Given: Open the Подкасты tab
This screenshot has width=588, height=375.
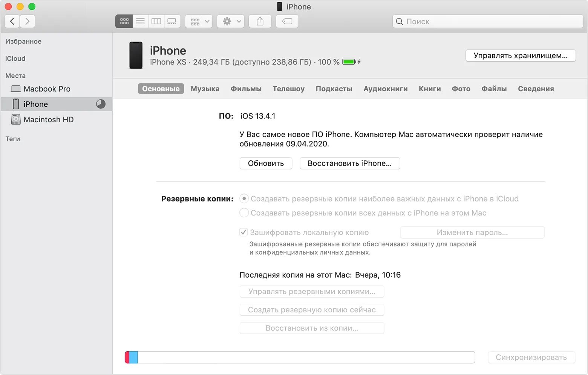Looking at the screenshot, I should tap(334, 89).
